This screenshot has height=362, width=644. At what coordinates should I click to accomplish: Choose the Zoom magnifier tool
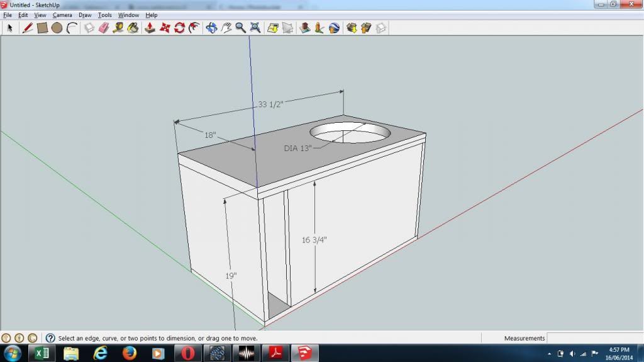pos(241,28)
